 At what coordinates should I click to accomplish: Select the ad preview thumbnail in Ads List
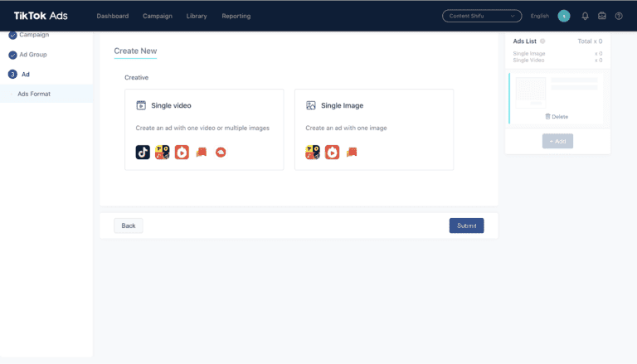(x=531, y=93)
